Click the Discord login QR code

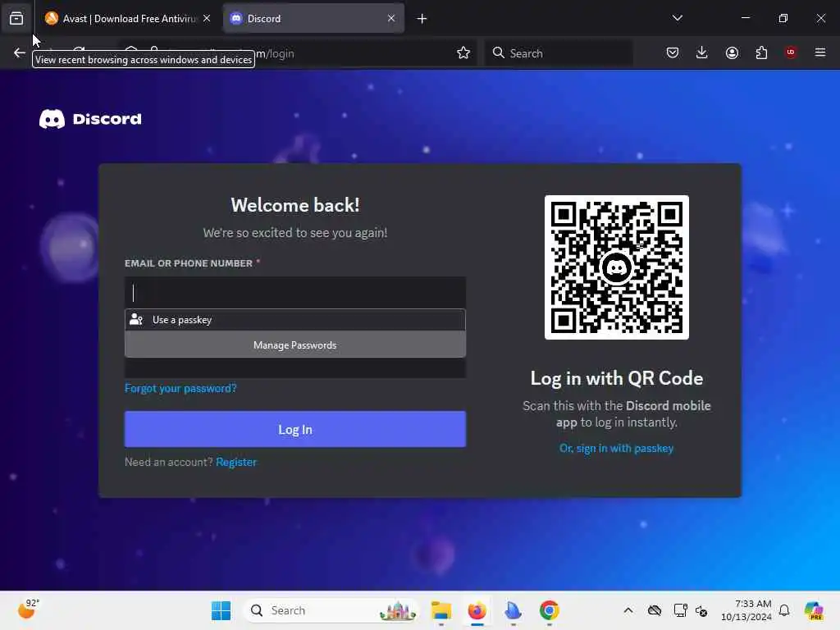coord(617,267)
